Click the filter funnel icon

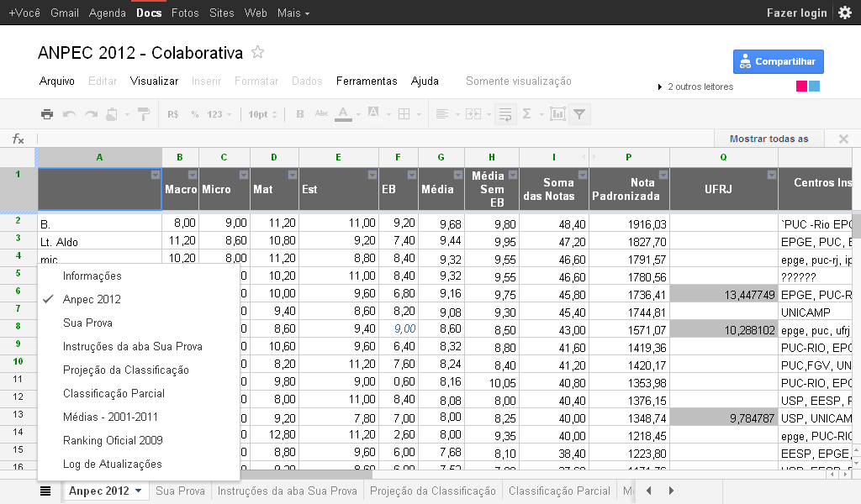click(x=579, y=114)
